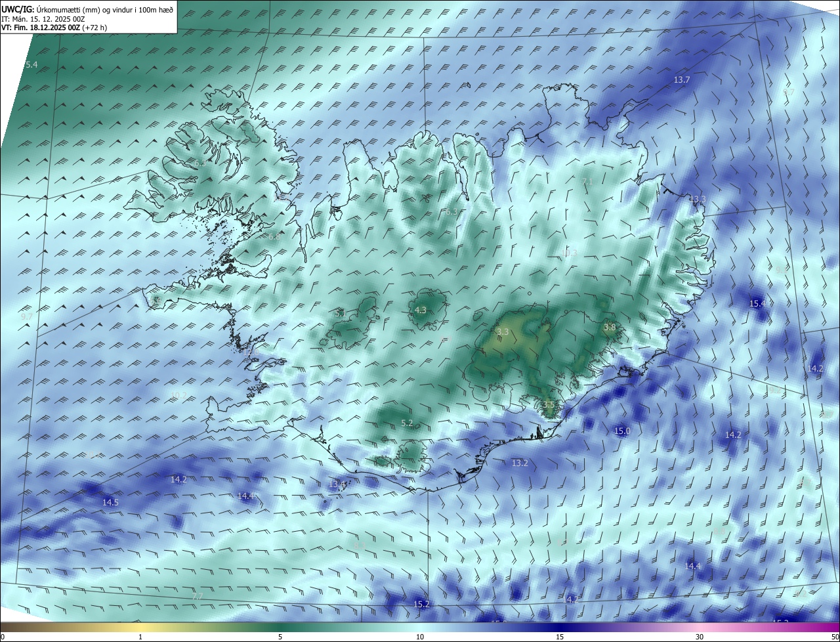This screenshot has height=642, width=840.
Task: Click the "5.1" value label
Action: coord(341,313)
